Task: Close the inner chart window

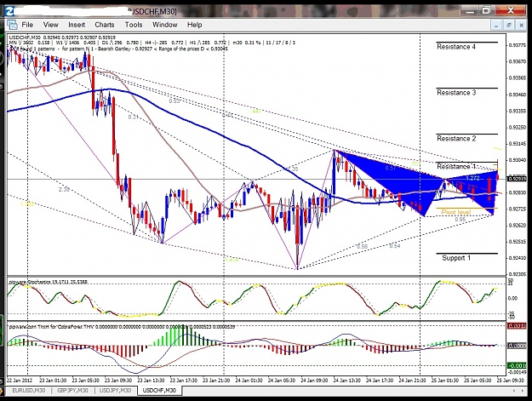Action: pos(521,25)
